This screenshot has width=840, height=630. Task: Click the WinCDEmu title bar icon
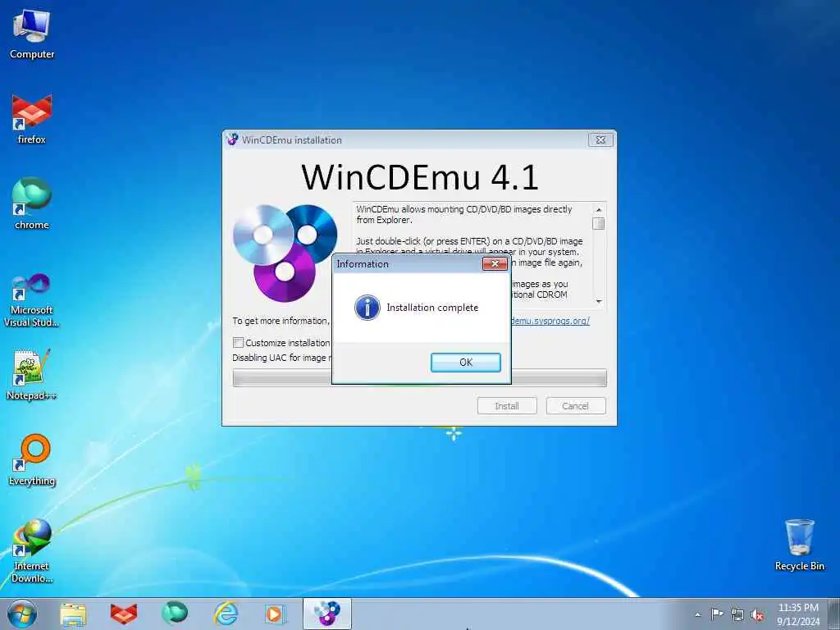pos(232,139)
